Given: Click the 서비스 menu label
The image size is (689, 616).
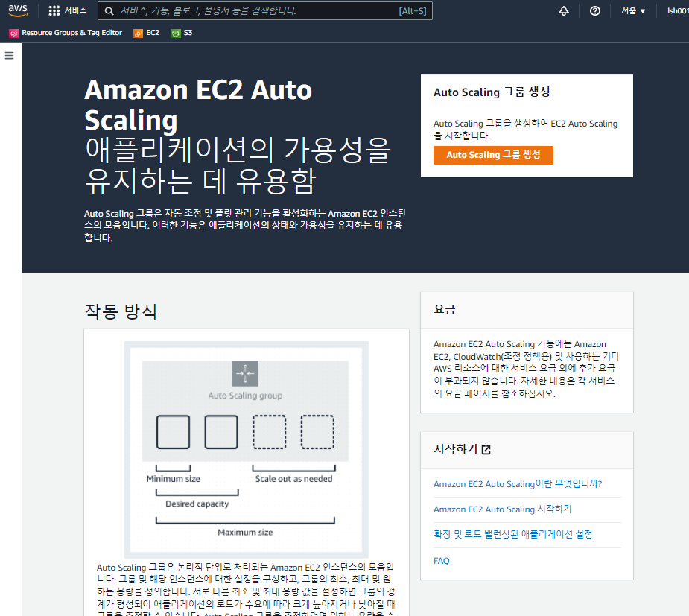Looking at the screenshot, I should click(75, 10).
